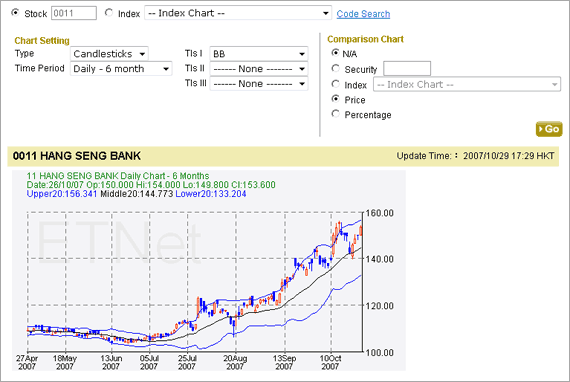This screenshot has width=570, height=382.
Task: Select the Stock radio button
Action: point(15,13)
